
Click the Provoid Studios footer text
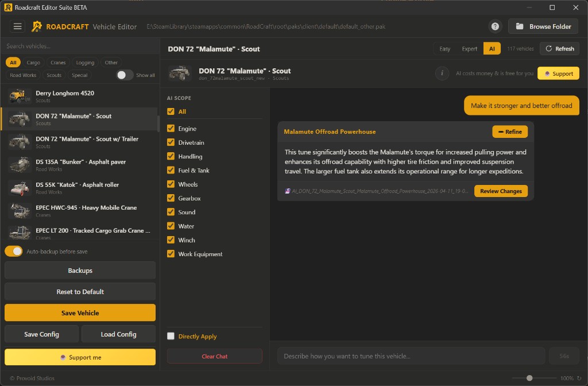pos(32,378)
